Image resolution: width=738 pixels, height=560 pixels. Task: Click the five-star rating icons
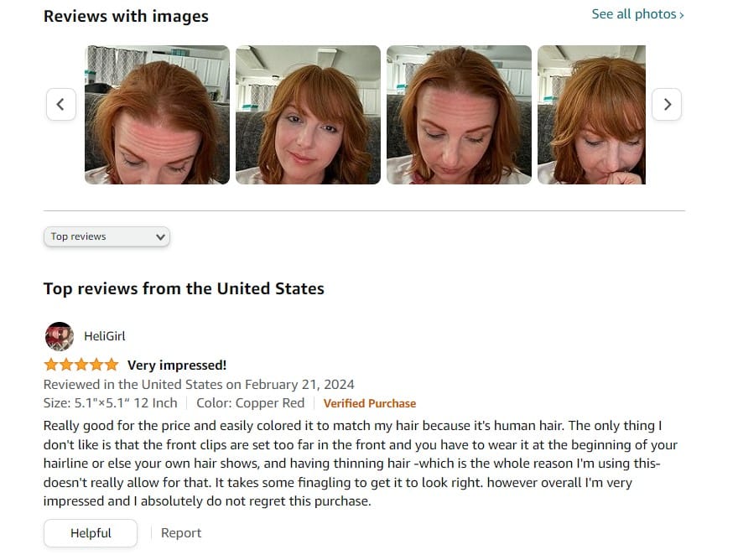coord(81,365)
